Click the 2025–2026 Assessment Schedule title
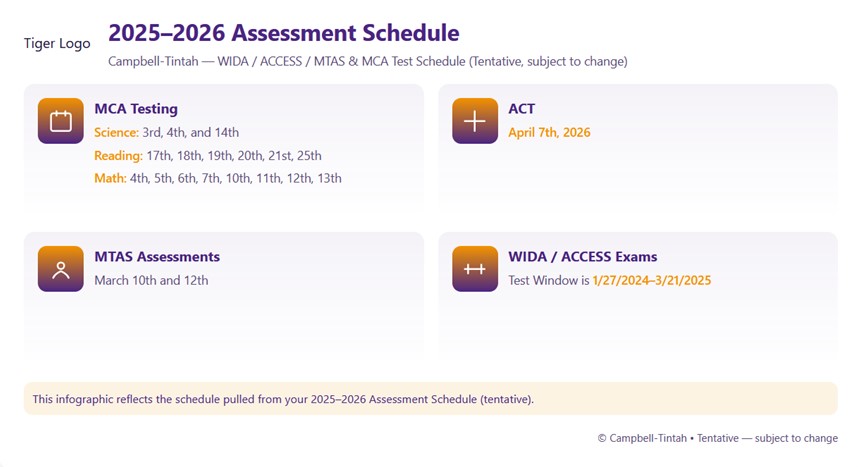 pyautogui.click(x=284, y=33)
